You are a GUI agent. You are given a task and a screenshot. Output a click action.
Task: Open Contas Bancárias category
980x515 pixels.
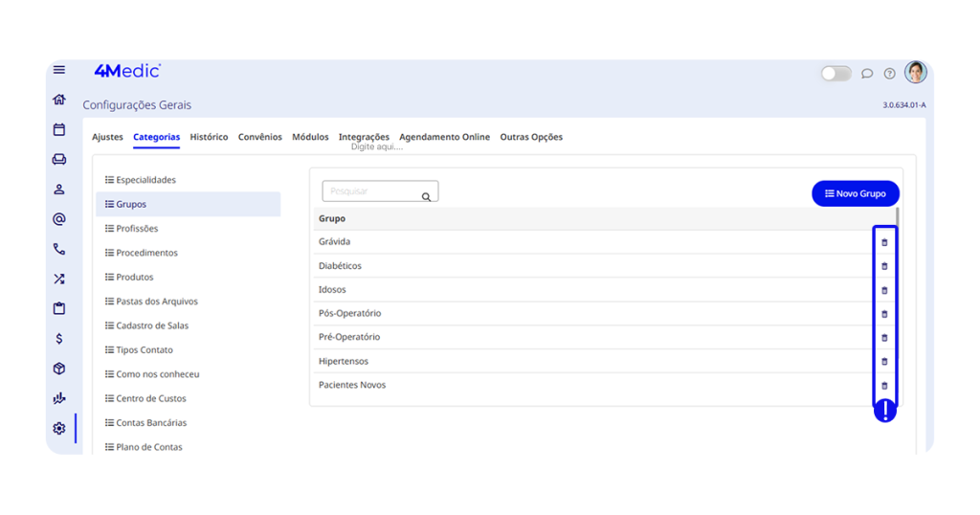pyautogui.click(x=150, y=423)
